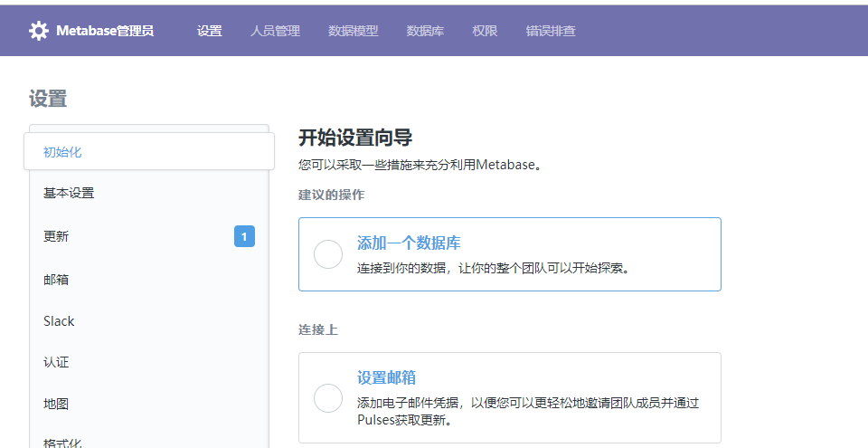Open the 数据模型 navigation tab
The image size is (868, 448).
(353, 31)
